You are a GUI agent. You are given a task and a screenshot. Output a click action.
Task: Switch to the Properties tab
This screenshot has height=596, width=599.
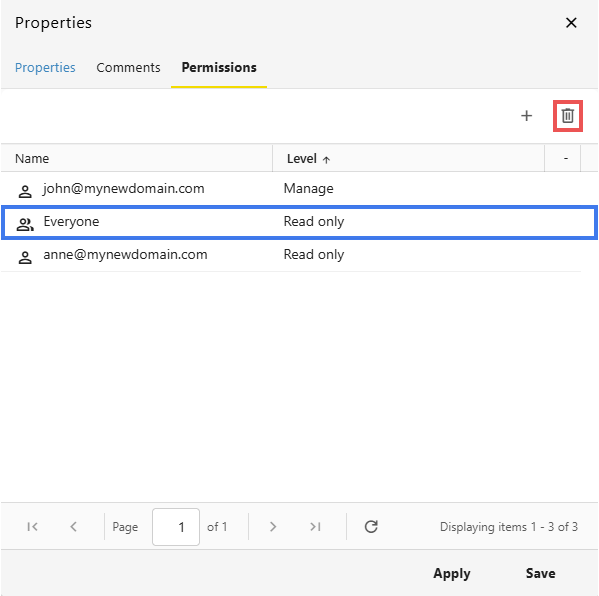tap(45, 67)
